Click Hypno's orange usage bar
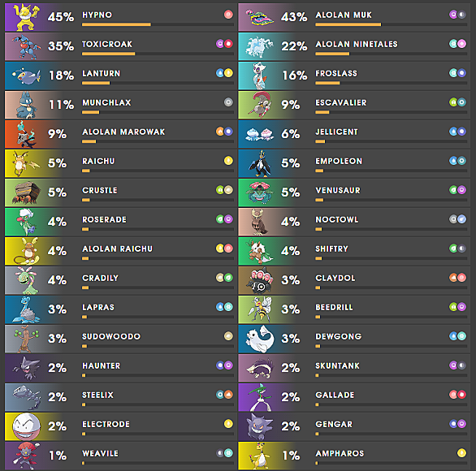Screen dimensions: 476x471 coord(116,24)
